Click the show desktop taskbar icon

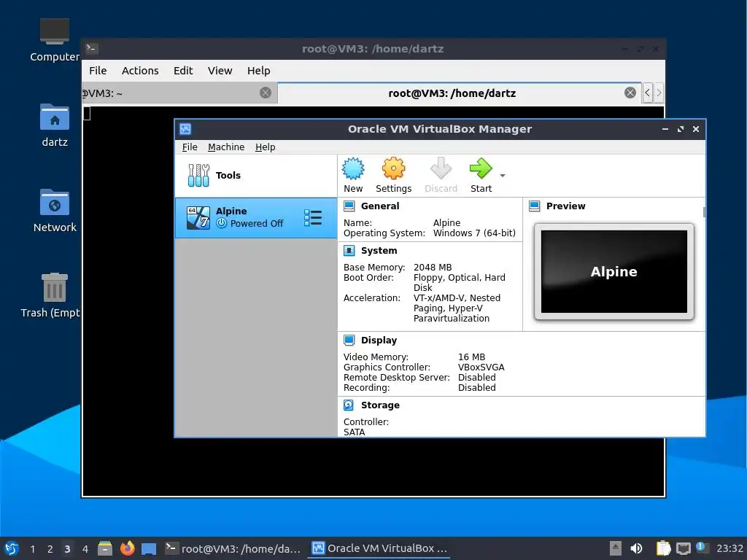tap(149, 549)
